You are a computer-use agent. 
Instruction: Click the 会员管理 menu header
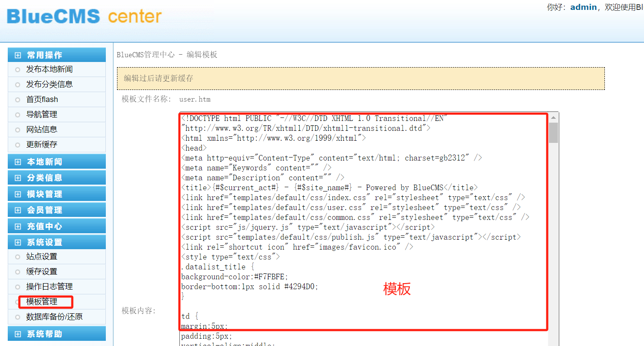pyautogui.click(x=57, y=210)
